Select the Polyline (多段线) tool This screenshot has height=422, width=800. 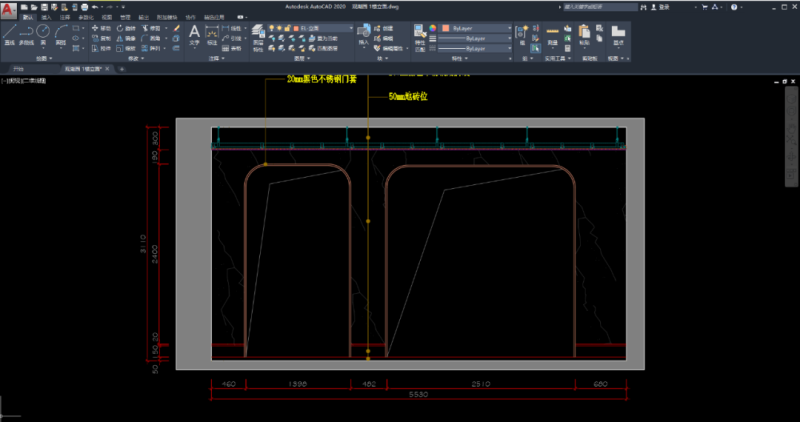[x=27, y=35]
